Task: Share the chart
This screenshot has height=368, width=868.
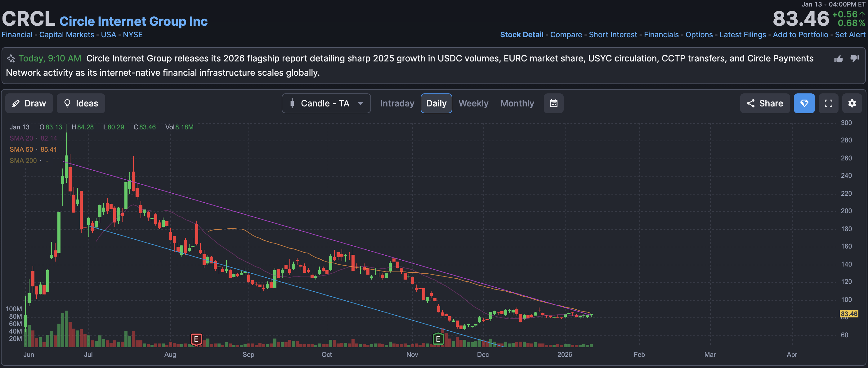Action: click(765, 103)
